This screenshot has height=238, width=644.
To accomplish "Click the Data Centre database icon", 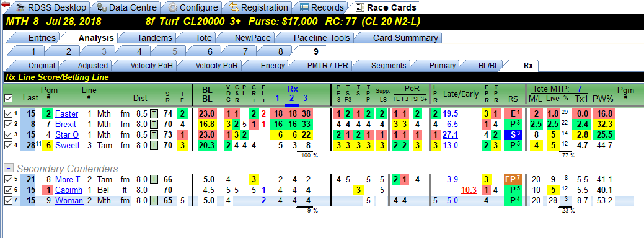I will point(102,7).
